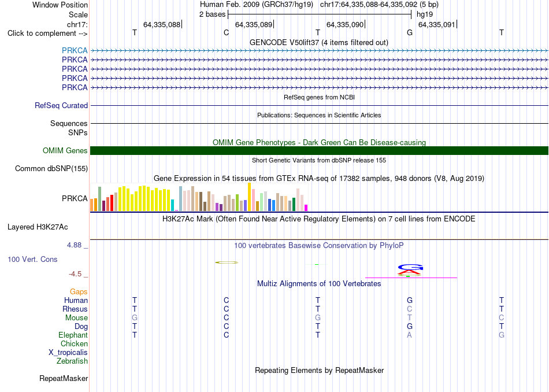Click the 64,335,090 position marker
The width and height of the screenshot is (549, 392).
coord(345,24)
